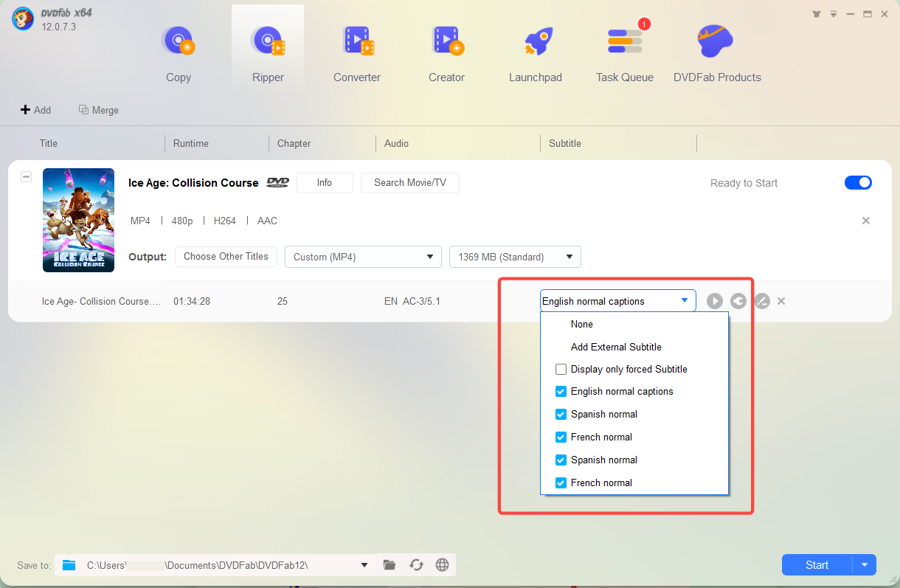Open Advanced Settings wrench icon

tap(738, 301)
